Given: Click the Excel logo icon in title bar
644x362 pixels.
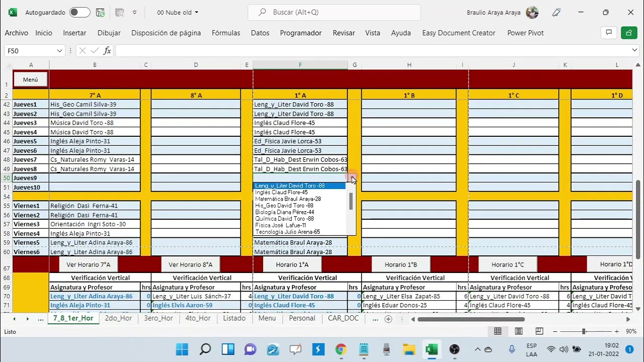Looking at the screenshot, I should [13, 13].
